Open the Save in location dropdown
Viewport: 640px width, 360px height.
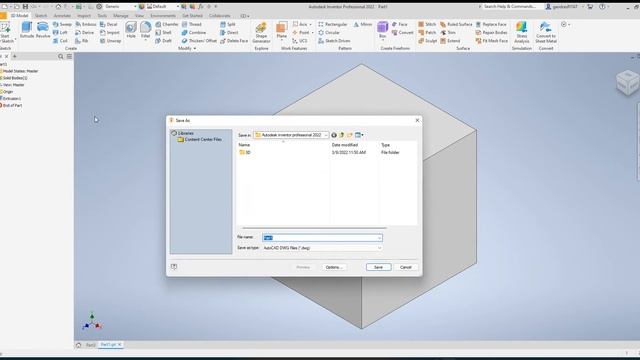tap(326, 135)
